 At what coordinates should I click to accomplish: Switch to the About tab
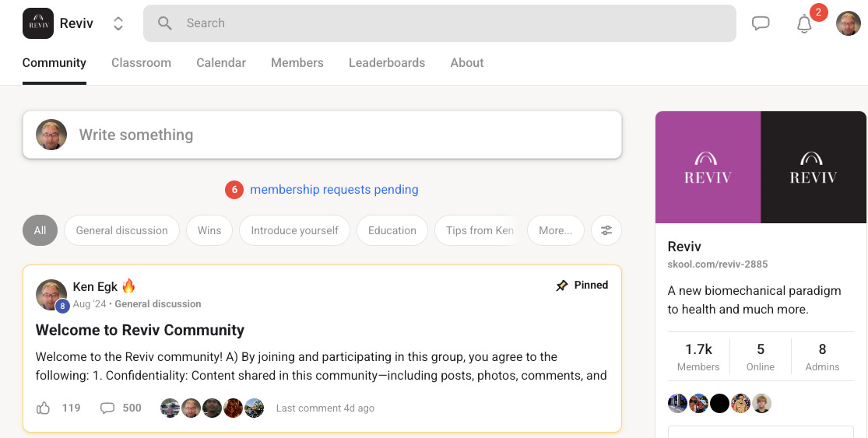[467, 62]
